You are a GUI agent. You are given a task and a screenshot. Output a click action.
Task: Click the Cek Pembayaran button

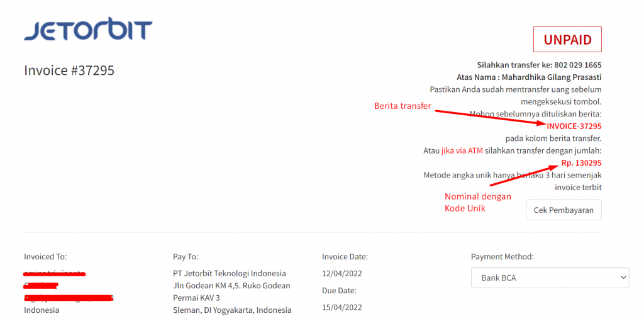click(x=563, y=210)
